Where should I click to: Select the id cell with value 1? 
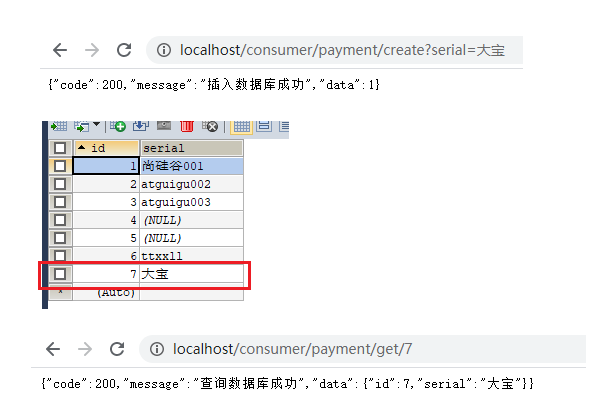coord(106,166)
